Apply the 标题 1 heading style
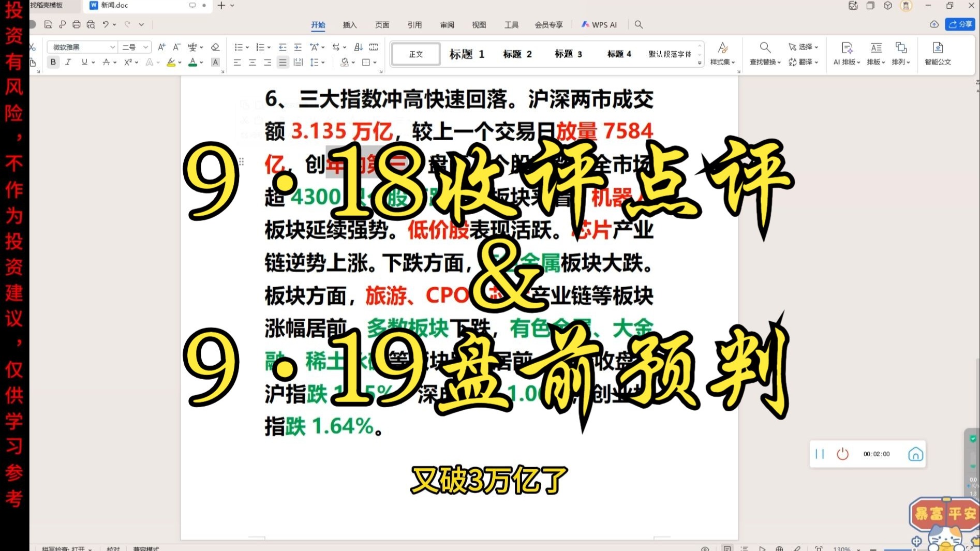 click(466, 54)
